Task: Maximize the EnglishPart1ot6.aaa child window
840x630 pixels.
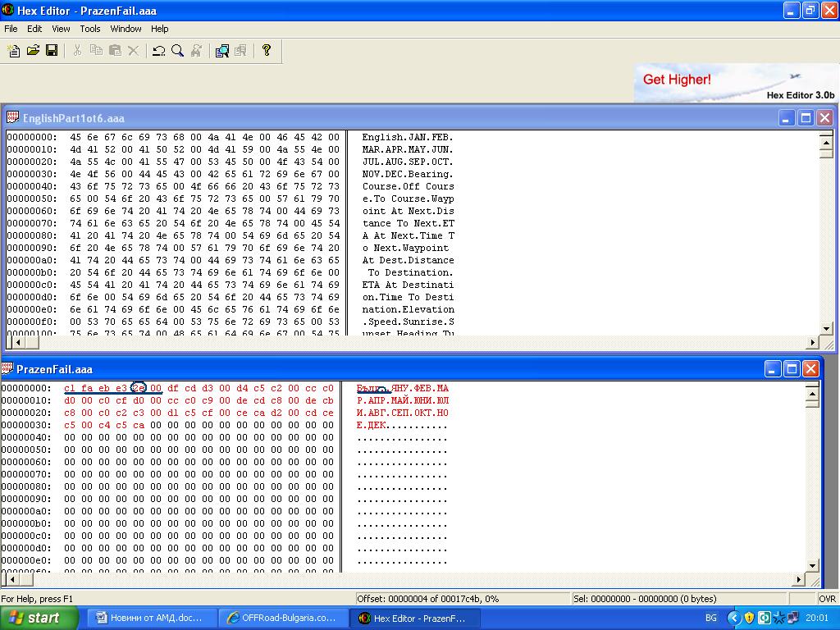Action: click(806, 118)
